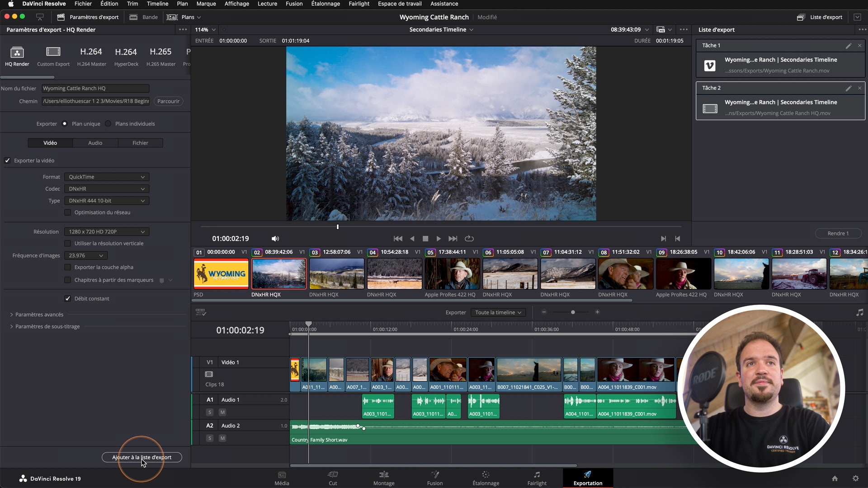Image resolution: width=868 pixels, height=488 pixels.
Task: Click the loop playback icon
Action: [x=469, y=239]
